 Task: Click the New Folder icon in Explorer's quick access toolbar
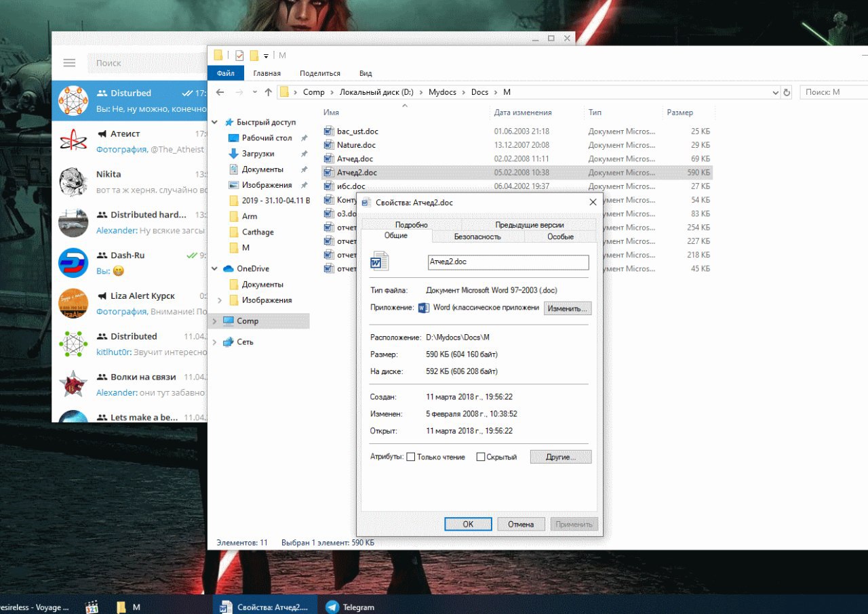(x=254, y=56)
